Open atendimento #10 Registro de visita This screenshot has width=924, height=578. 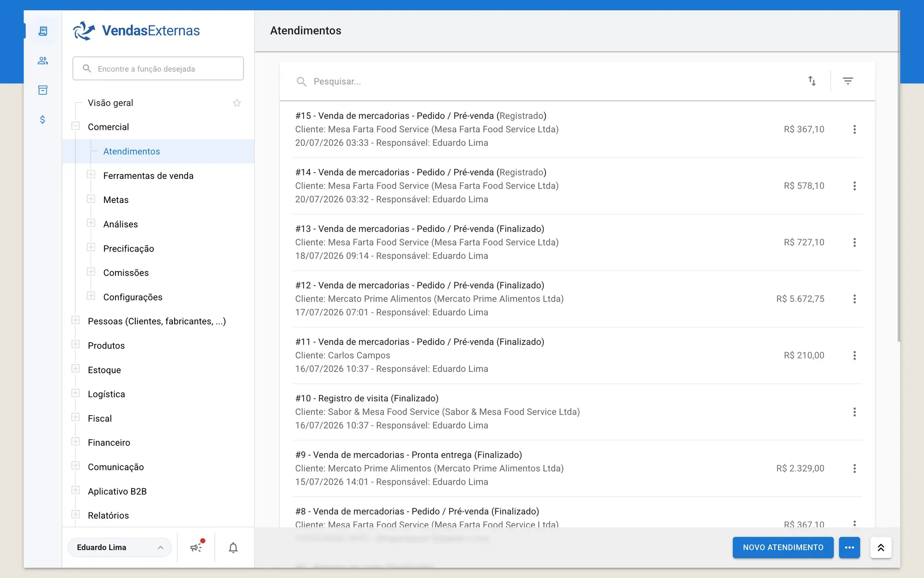coord(577,412)
